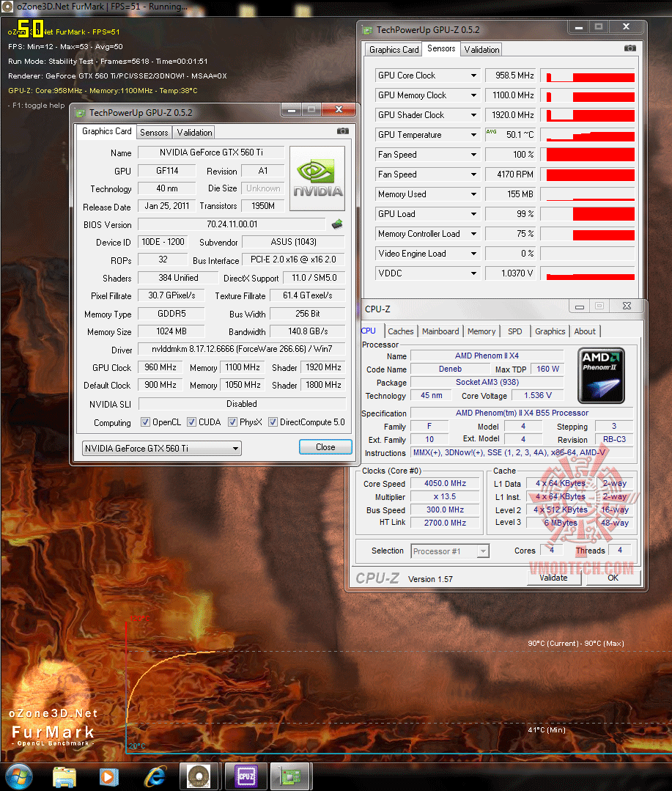Switch to CPU-Z Mainboard tab

(x=440, y=331)
